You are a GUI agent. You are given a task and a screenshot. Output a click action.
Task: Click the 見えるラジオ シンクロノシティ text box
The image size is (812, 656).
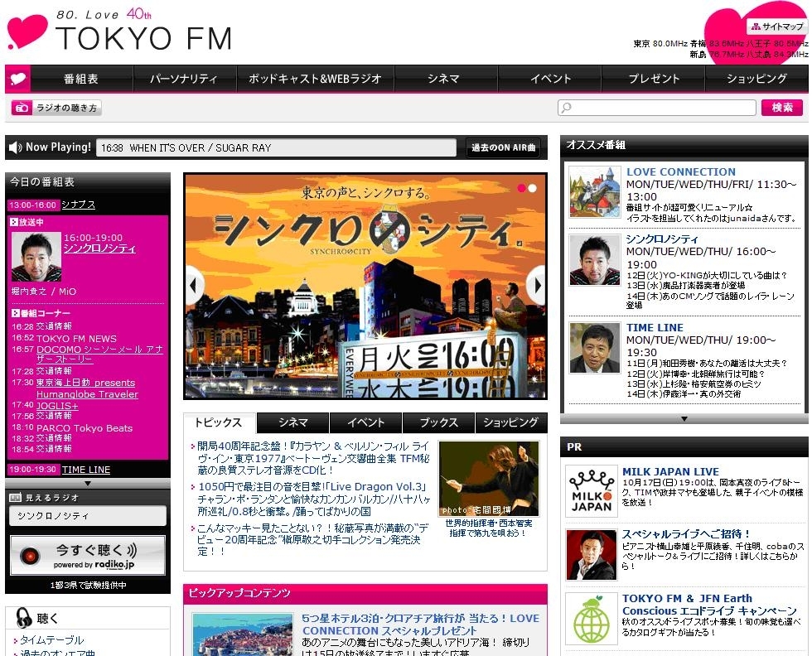(x=88, y=516)
